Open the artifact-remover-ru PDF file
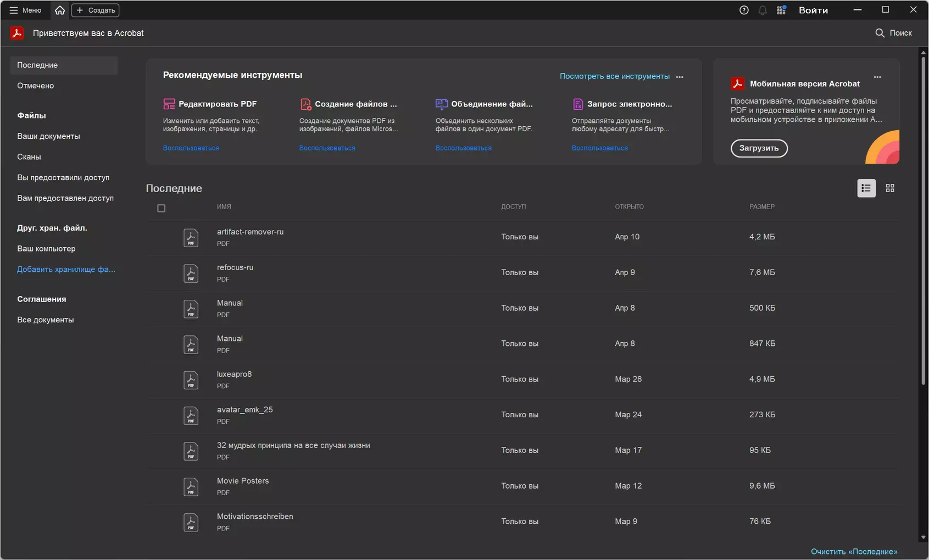This screenshot has width=929, height=560. [250, 232]
